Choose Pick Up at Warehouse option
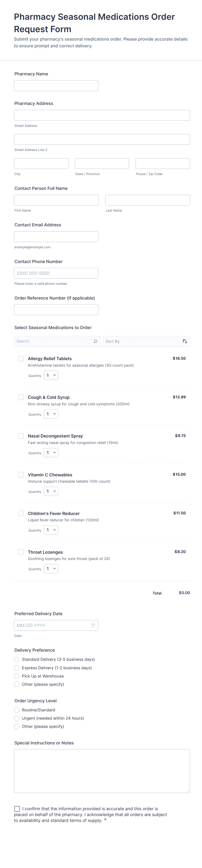202x868 pixels. click(17, 676)
